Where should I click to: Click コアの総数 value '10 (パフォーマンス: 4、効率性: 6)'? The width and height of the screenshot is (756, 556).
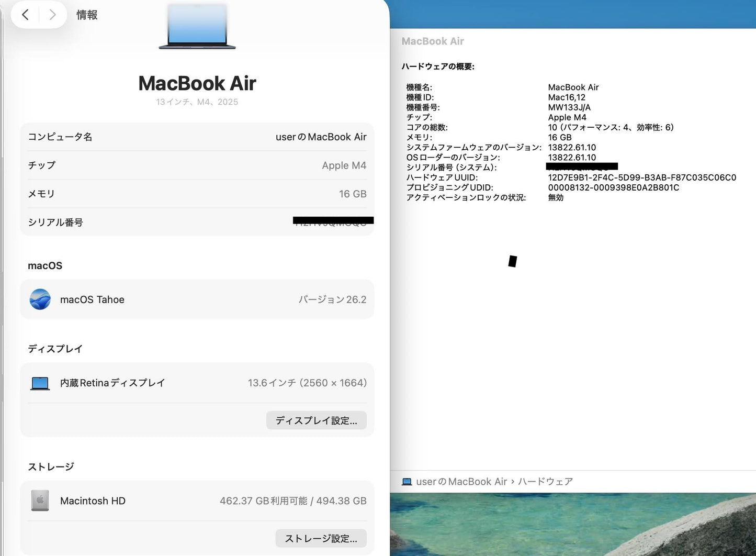611,127
